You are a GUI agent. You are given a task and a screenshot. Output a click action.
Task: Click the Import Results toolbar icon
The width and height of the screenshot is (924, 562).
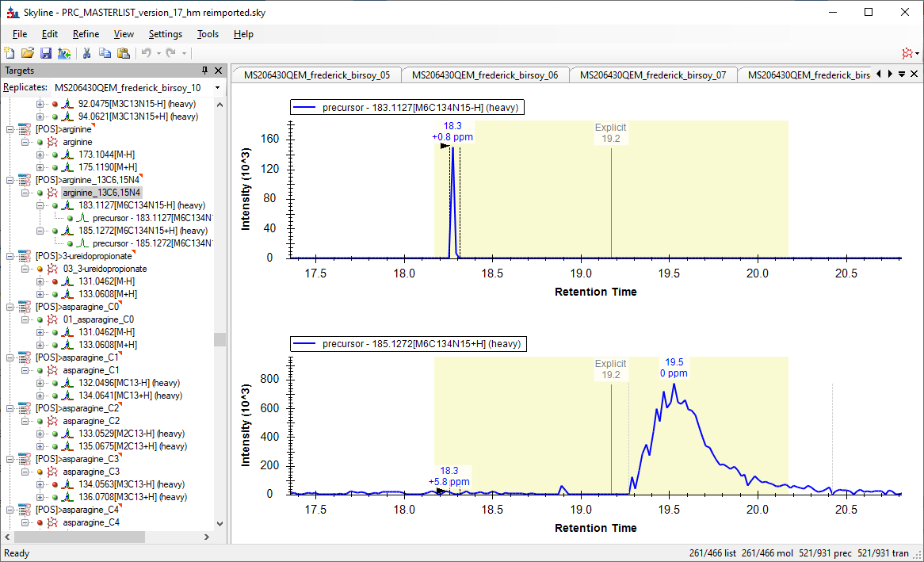[x=63, y=53]
